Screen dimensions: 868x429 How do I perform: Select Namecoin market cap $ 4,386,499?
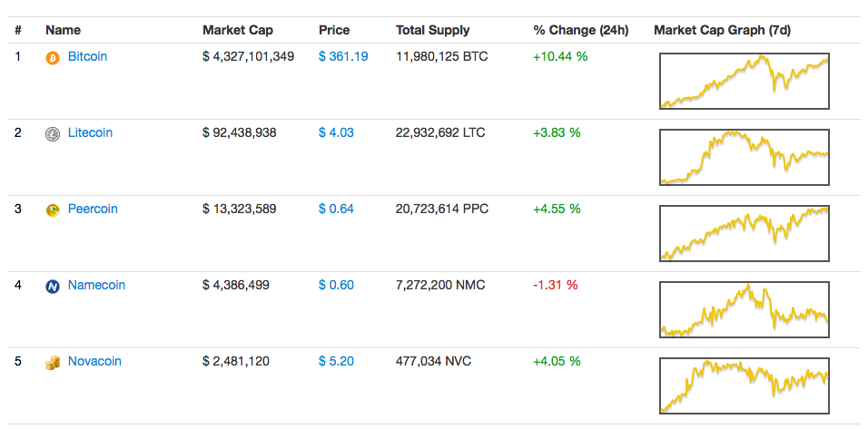(236, 286)
